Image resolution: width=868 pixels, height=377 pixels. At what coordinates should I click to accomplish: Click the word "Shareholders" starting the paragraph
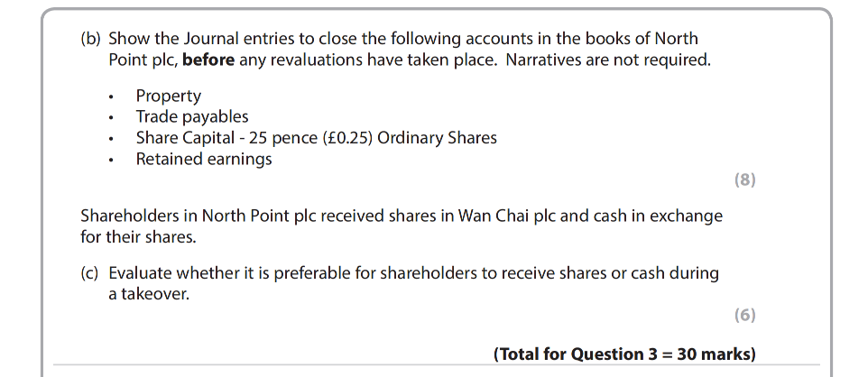coord(126,216)
